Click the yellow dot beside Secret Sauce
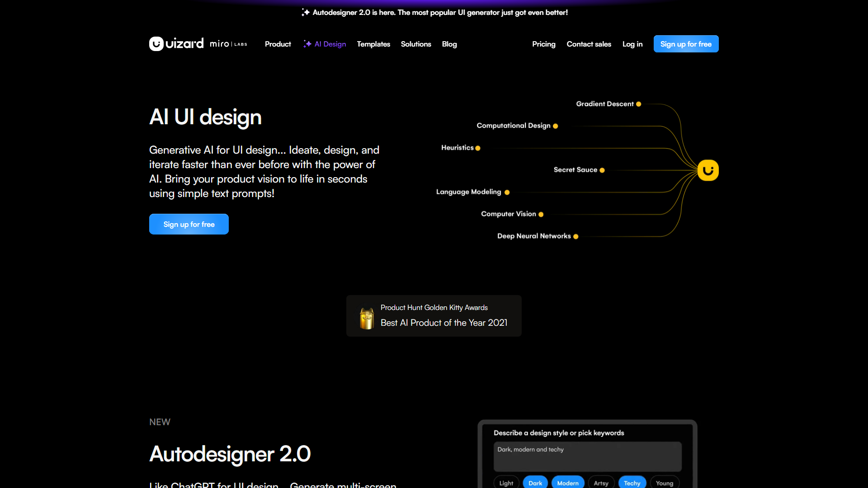Image resolution: width=868 pixels, height=488 pixels. coord(602,170)
